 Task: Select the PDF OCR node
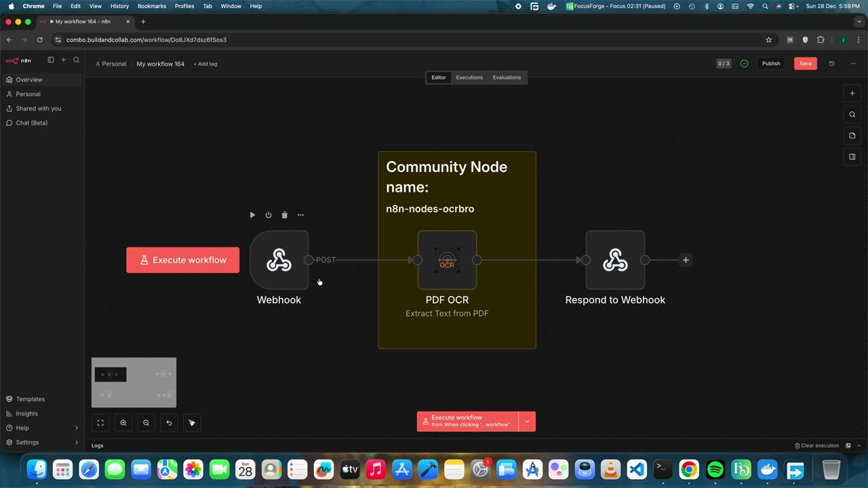coord(447,260)
